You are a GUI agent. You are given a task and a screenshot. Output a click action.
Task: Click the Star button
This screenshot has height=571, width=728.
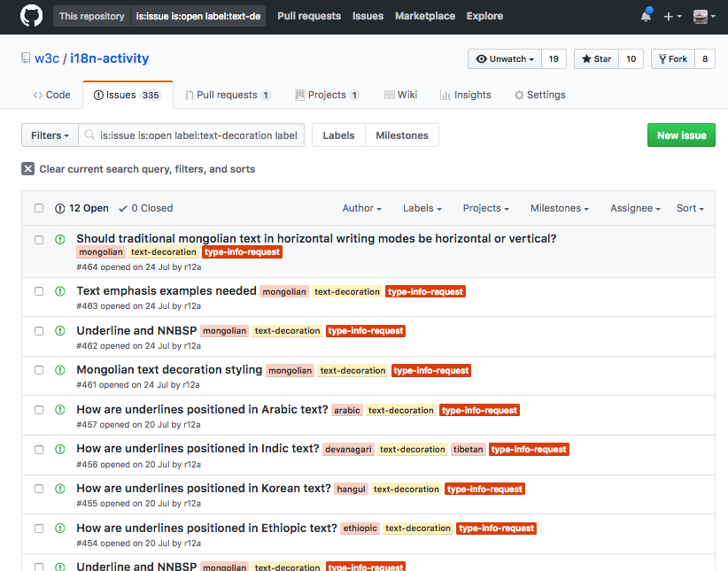[x=597, y=59]
